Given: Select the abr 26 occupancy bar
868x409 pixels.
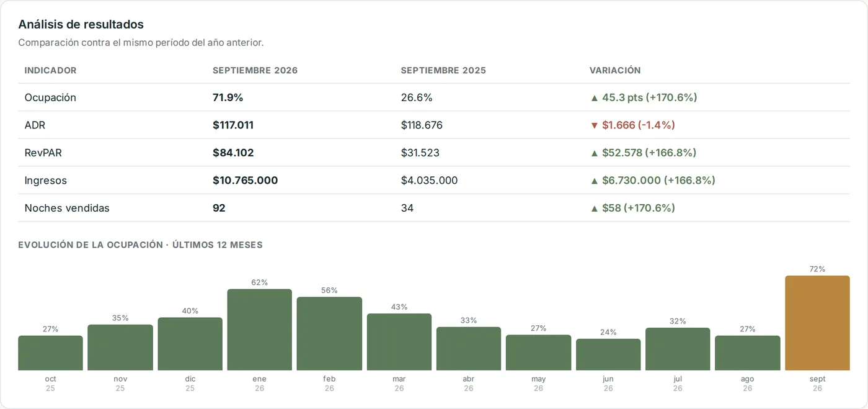Looking at the screenshot, I should [x=469, y=349].
